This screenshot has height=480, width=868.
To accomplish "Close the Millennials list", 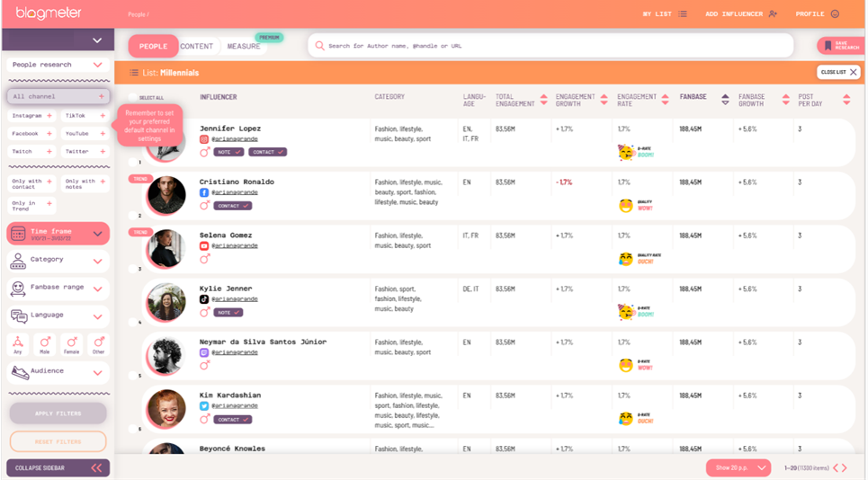I will pyautogui.click(x=838, y=72).
